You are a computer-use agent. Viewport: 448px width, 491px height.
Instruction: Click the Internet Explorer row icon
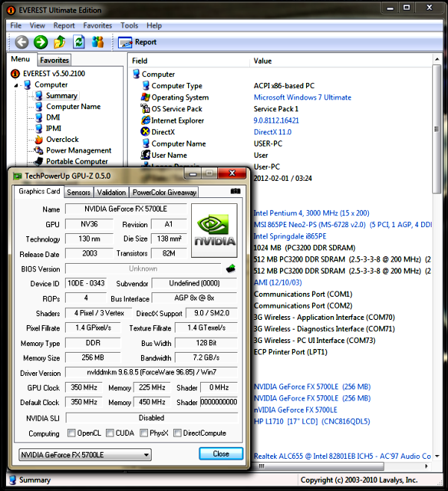pyautogui.click(x=146, y=120)
